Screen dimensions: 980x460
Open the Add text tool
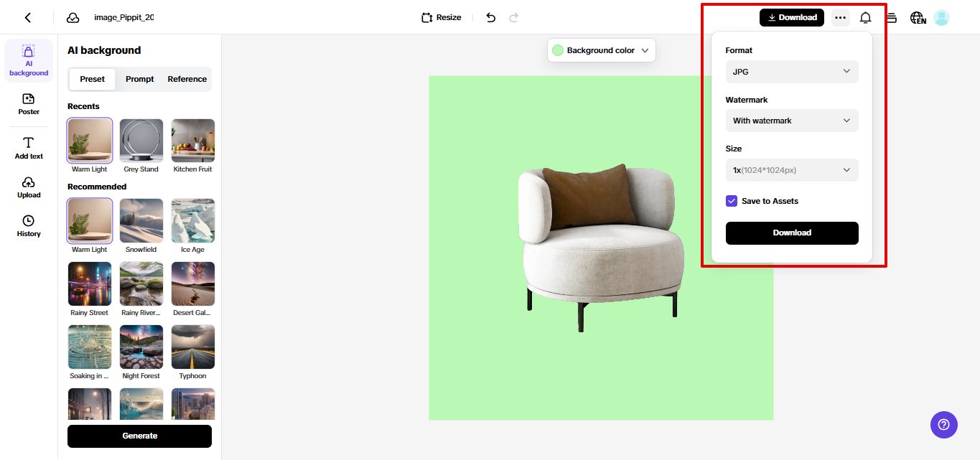(x=28, y=148)
